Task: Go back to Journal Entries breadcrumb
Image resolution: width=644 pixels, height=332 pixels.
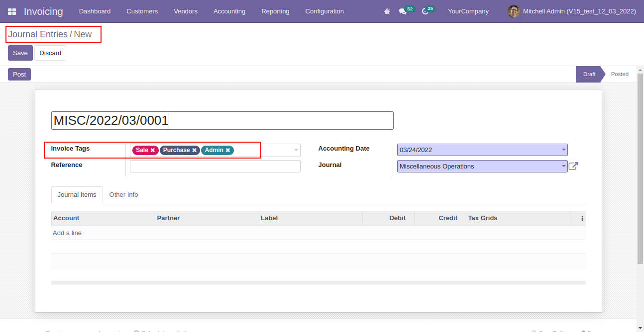Action: [x=38, y=34]
